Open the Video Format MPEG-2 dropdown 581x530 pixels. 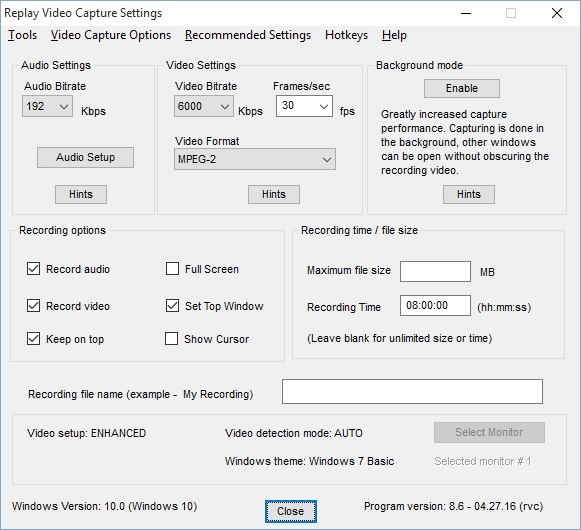(x=255, y=159)
